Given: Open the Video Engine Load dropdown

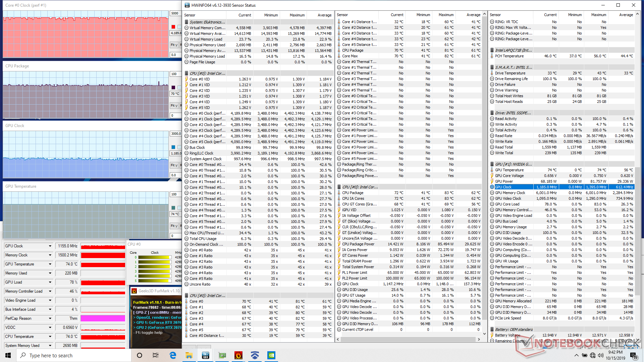Looking at the screenshot, I should coord(50,300).
